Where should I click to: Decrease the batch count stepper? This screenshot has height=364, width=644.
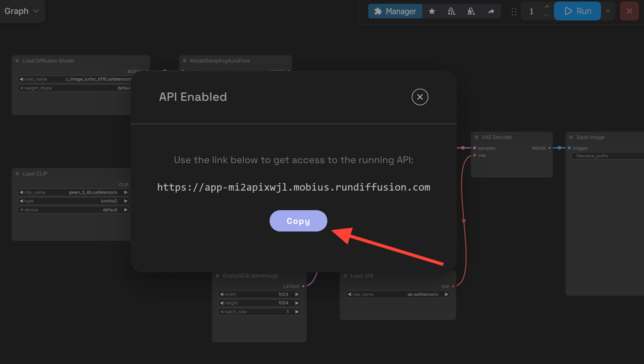pos(547,15)
